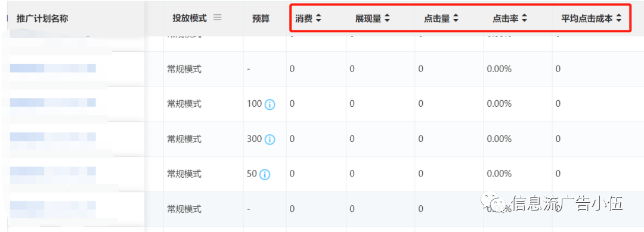The image size is (644, 232).
Task: Click the 展现量 value in the 100 budget row
Action: point(352,104)
